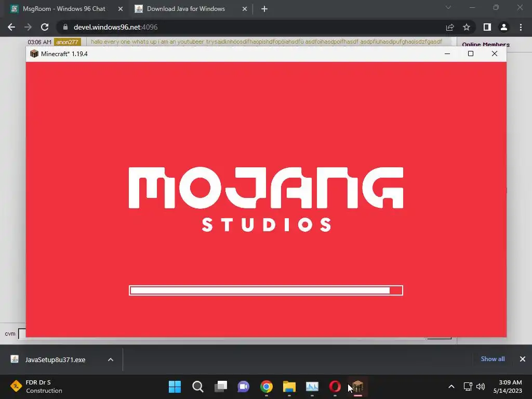Click the 03:06 AM chat timestamp
This screenshot has width=532, height=399.
39,42
